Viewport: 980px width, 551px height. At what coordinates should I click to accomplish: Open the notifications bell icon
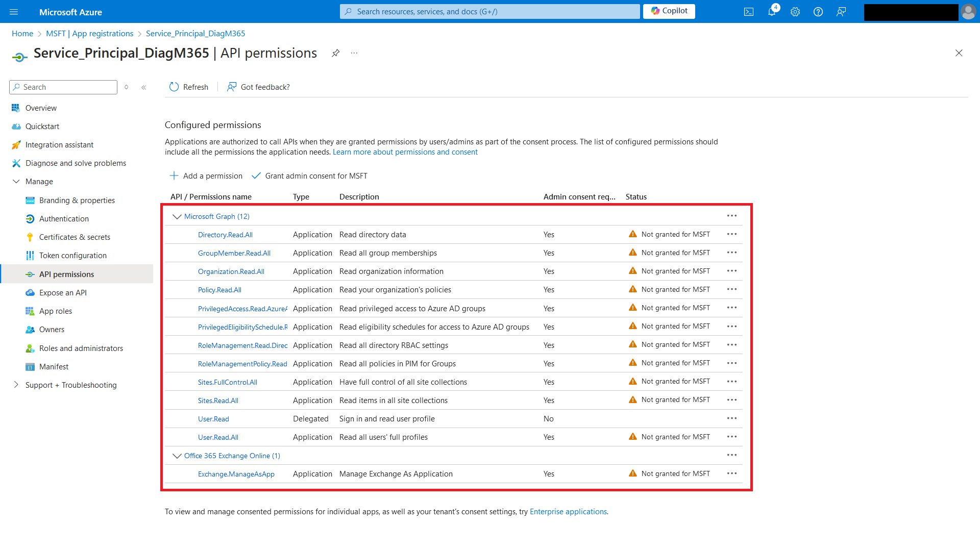pos(771,12)
